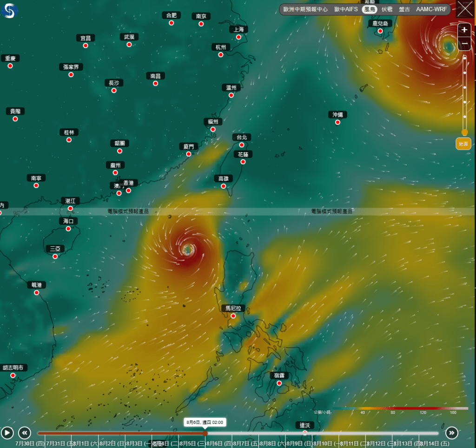Click the 沖繩 city red marker
This screenshot has height=448, width=476.
click(x=337, y=122)
